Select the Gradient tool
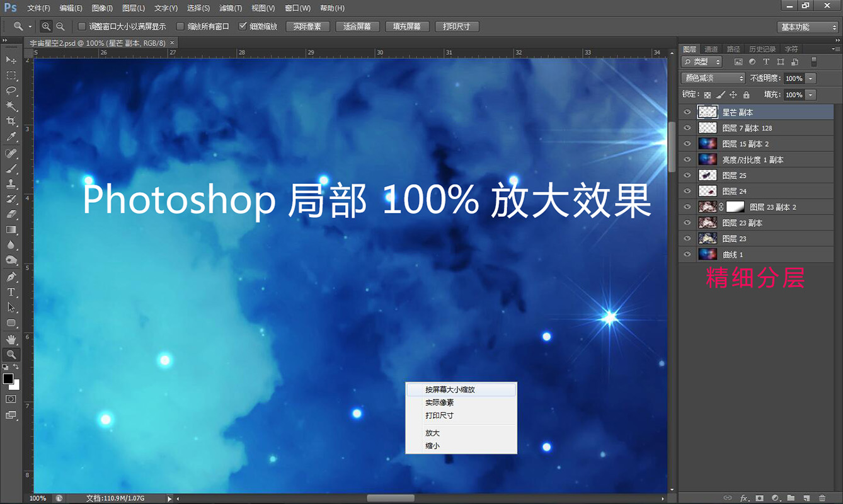843x504 pixels. click(x=11, y=229)
